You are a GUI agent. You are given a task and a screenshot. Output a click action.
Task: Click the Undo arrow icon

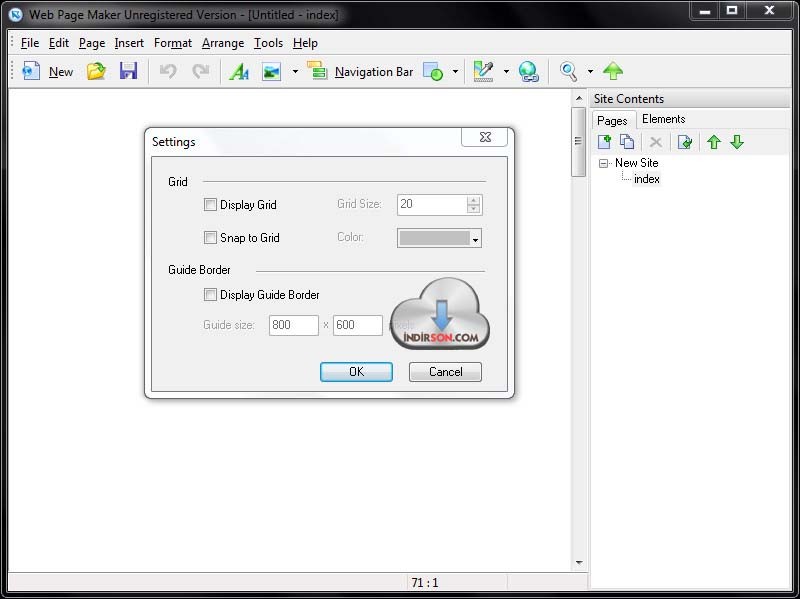pos(168,71)
